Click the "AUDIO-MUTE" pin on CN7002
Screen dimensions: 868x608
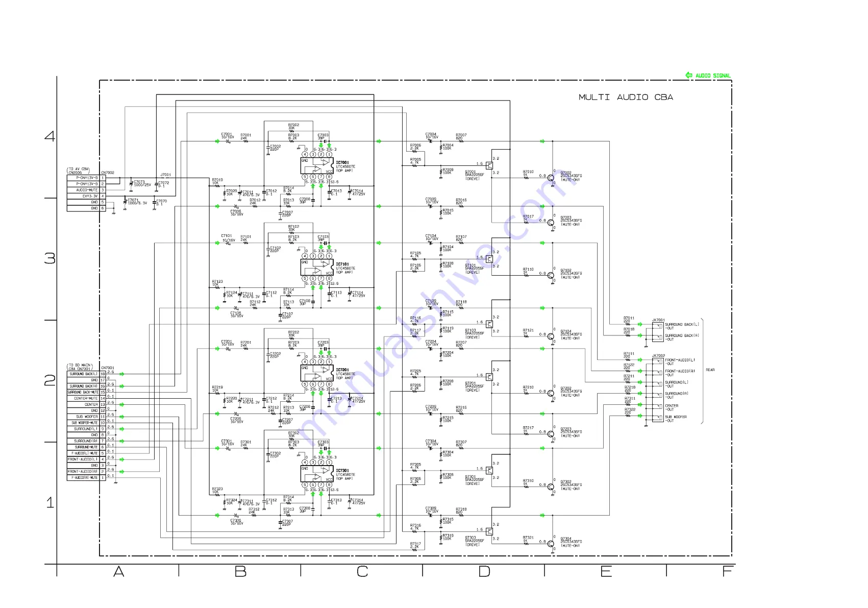pyautogui.click(x=87, y=190)
